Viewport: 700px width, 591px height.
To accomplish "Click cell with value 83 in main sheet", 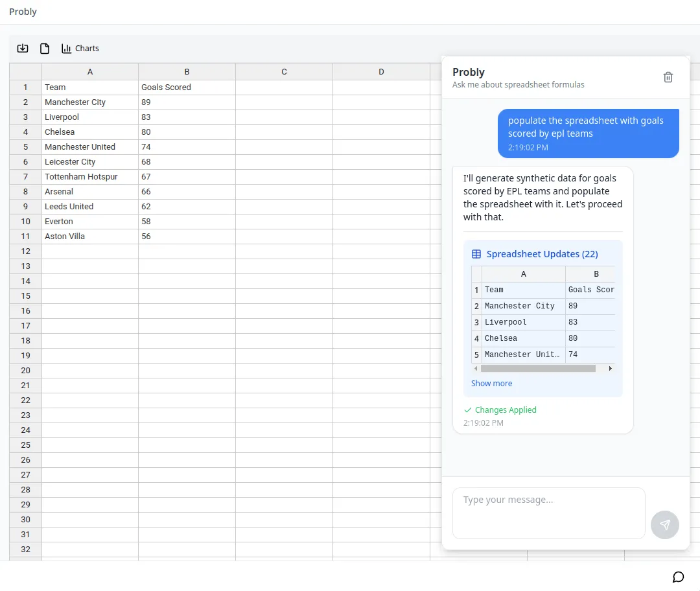I will coord(187,117).
